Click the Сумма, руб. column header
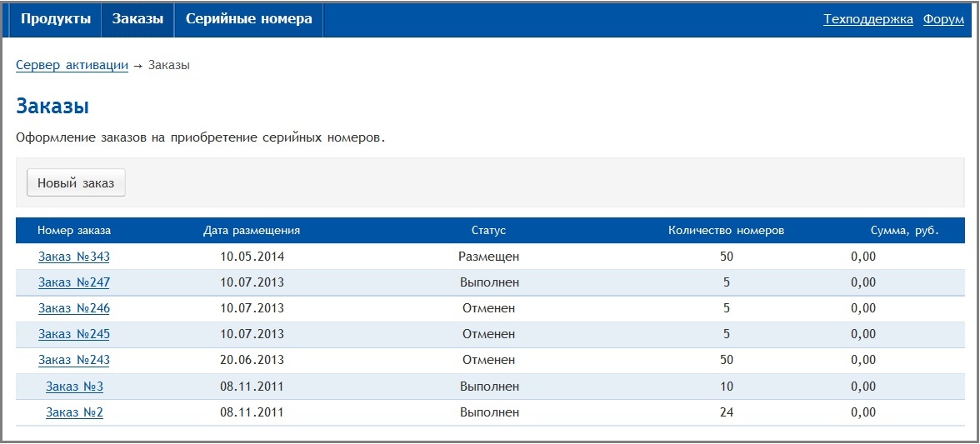This screenshot has height=444, width=980. pyautogui.click(x=904, y=231)
